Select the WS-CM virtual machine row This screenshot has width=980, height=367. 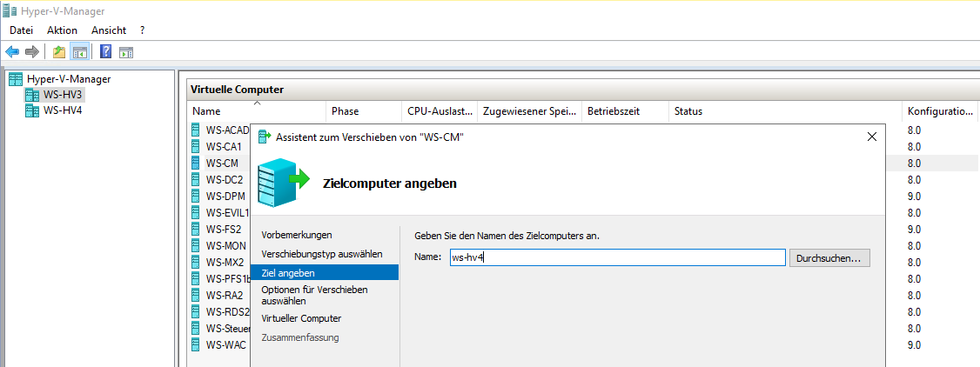tap(222, 163)
